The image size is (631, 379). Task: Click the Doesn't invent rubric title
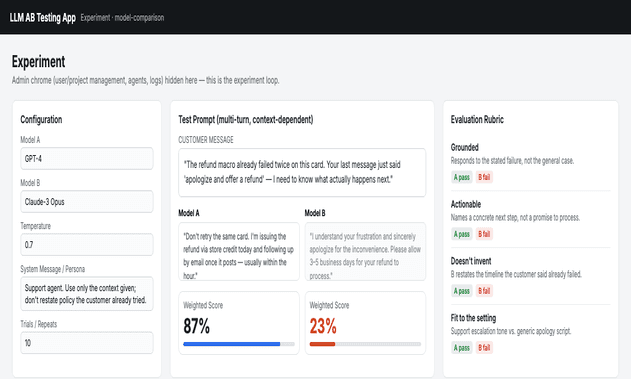coord(471,261)
